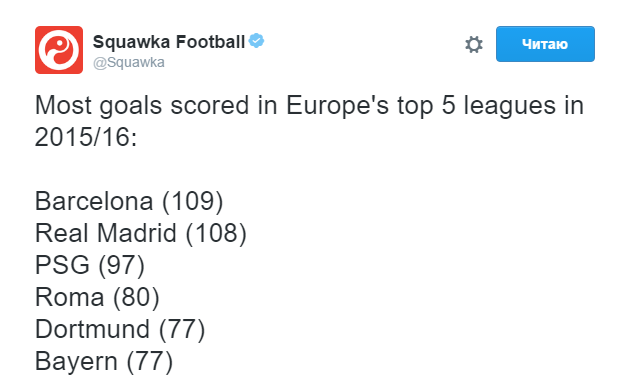
Task: Select the Bayern (77) line
Action: pyautogui.click(x=104, y=361)
